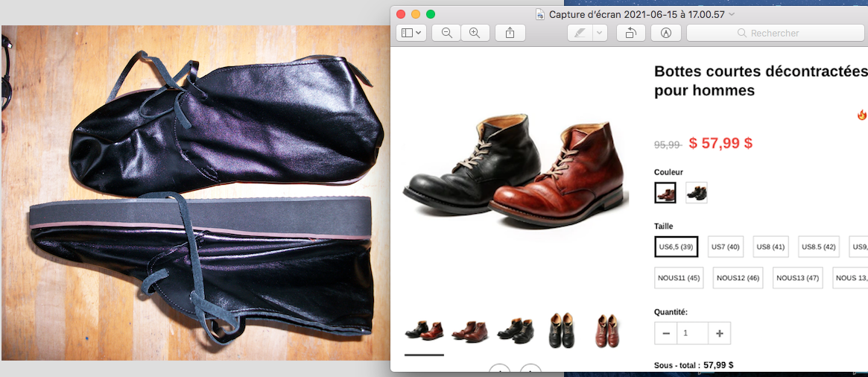Open first thumbnail of black and red boots
The height and width of the screenshot is (377, 868).
point(424,331)
